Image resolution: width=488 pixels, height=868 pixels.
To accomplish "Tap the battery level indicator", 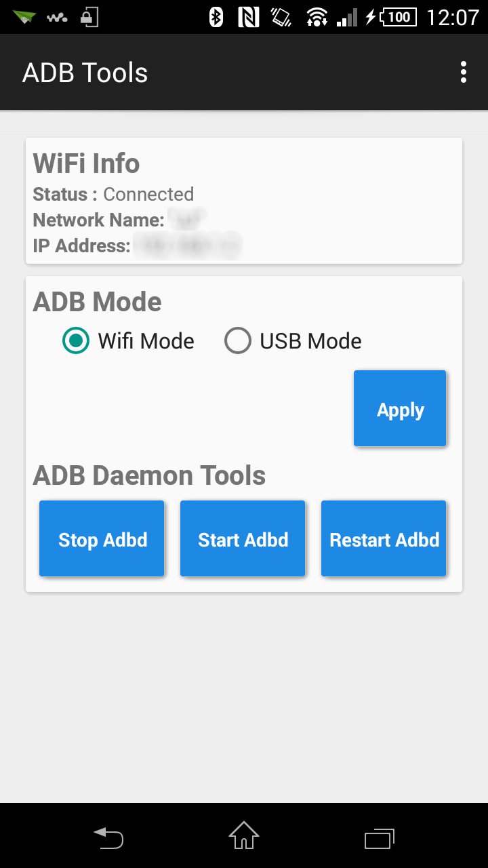I will click(398, 17).
